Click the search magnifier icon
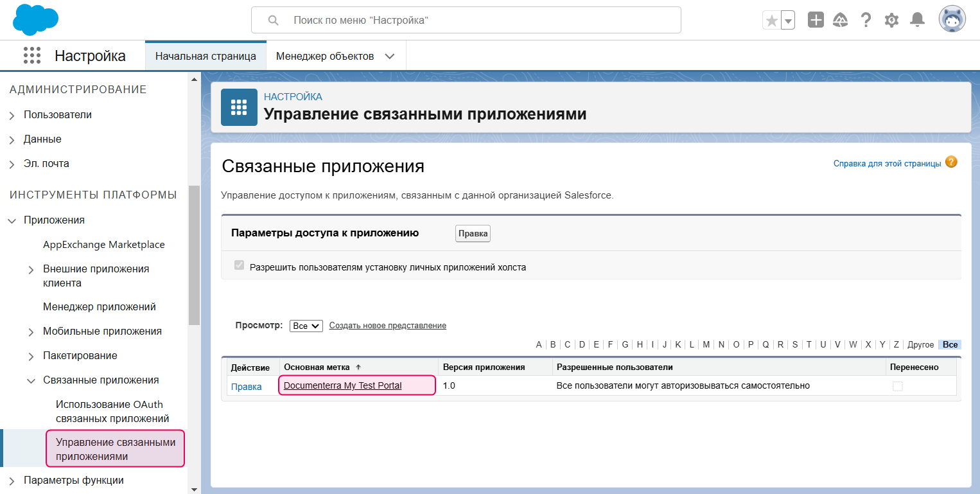Image resolution: width=980 pixels, height=494 pixels. (273, 20)
